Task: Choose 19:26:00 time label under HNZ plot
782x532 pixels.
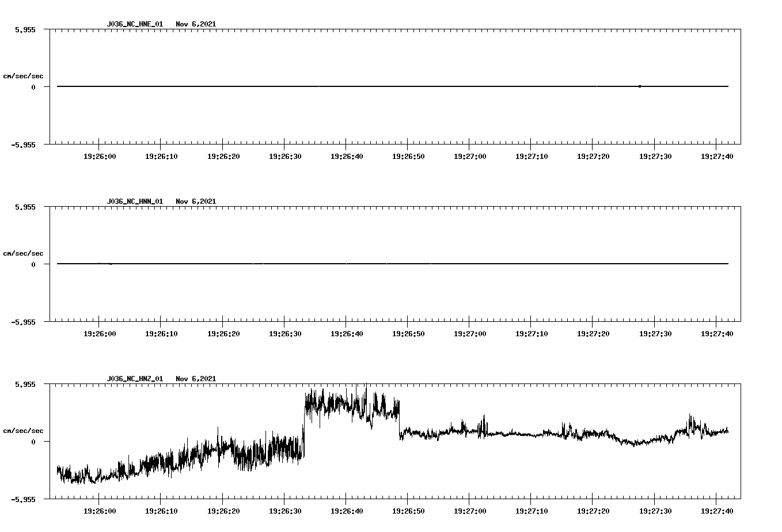Action: 100,511
